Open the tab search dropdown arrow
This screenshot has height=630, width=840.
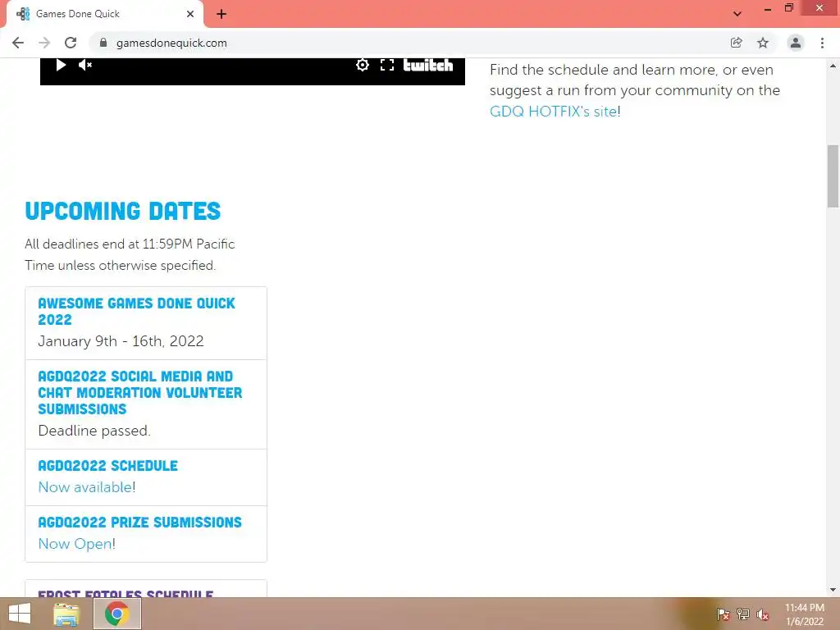coord(737,14)
